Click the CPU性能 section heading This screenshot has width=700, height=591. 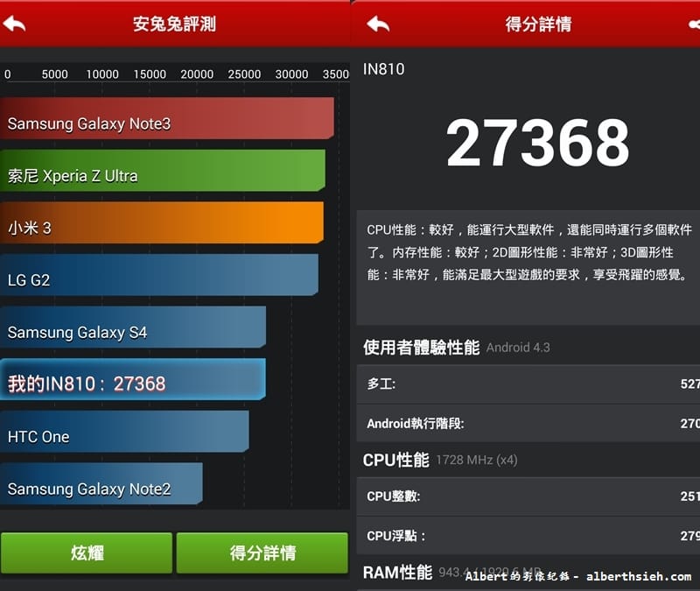396,461
